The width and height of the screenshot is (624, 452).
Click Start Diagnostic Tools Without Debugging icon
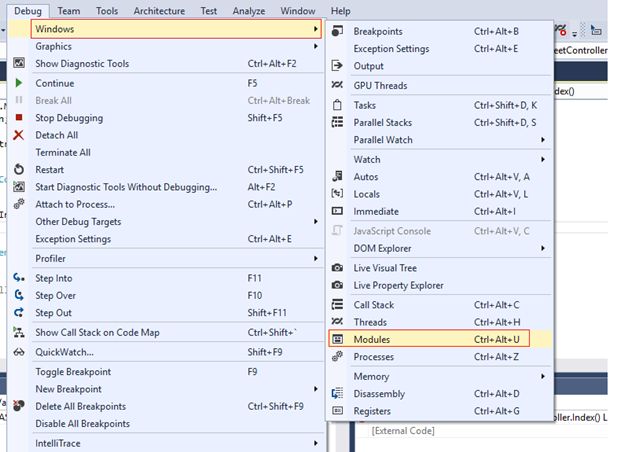point(19,187)
